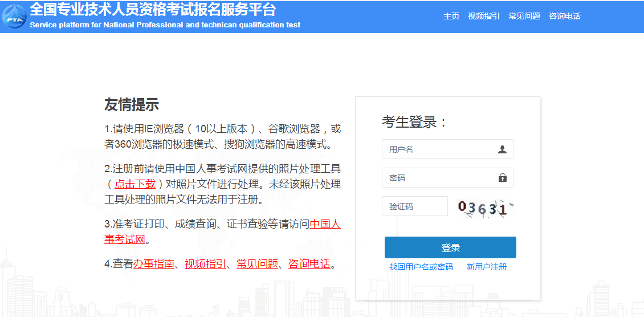The height and width of the screenshot is (317, 644).
Task: Click the user silhouette icon in username field
Action: (x=502, y=149)
